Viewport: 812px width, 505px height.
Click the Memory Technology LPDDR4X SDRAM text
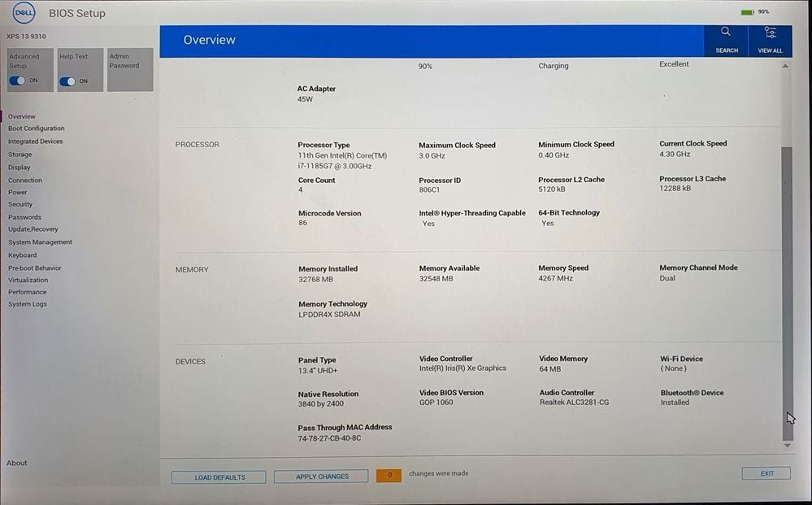[x=329, y=315]
